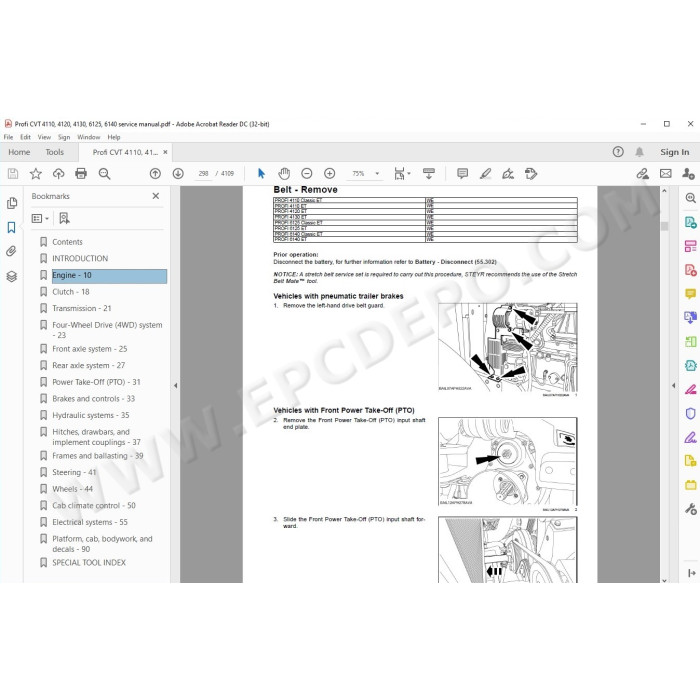
Task: Click the page number field
Action: (x=204, y=174)
